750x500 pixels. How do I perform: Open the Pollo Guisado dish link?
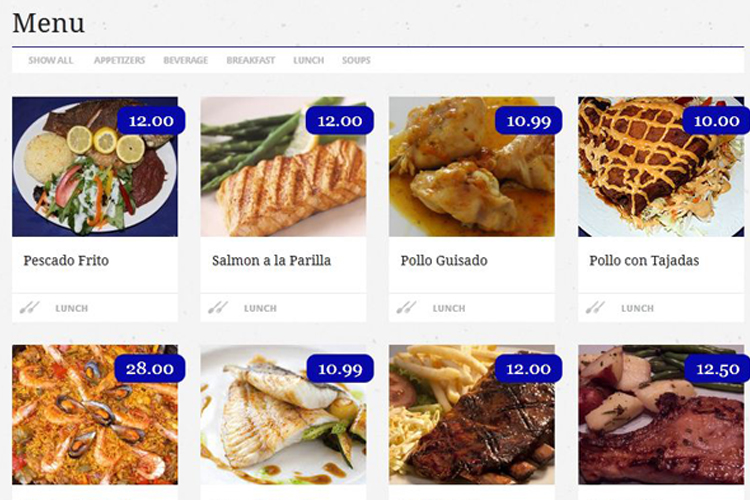(444, 260)
